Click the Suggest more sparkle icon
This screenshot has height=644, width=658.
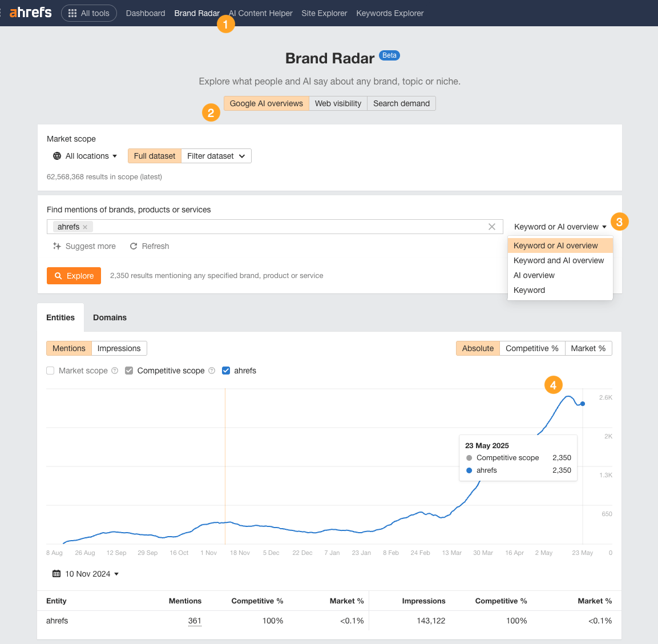pyautogui.click(x=57, y=246)
